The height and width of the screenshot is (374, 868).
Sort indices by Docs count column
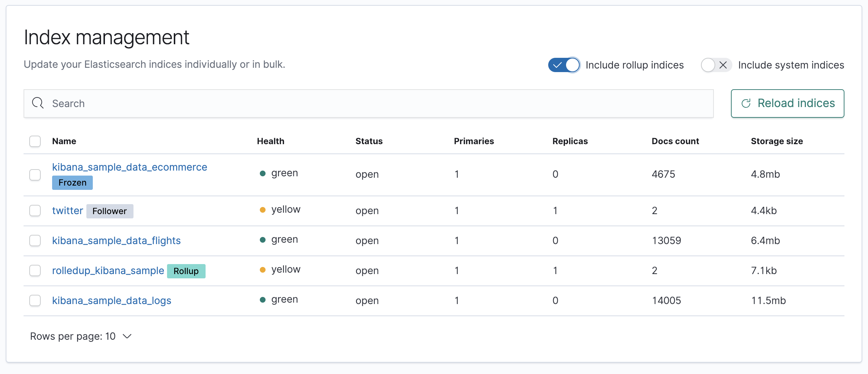676,141
